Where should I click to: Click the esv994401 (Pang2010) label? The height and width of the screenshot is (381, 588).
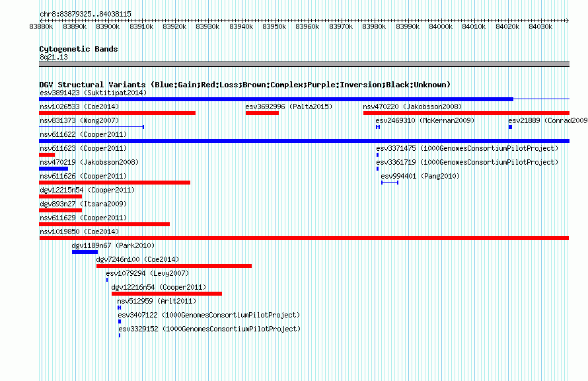tap(420, 176)
